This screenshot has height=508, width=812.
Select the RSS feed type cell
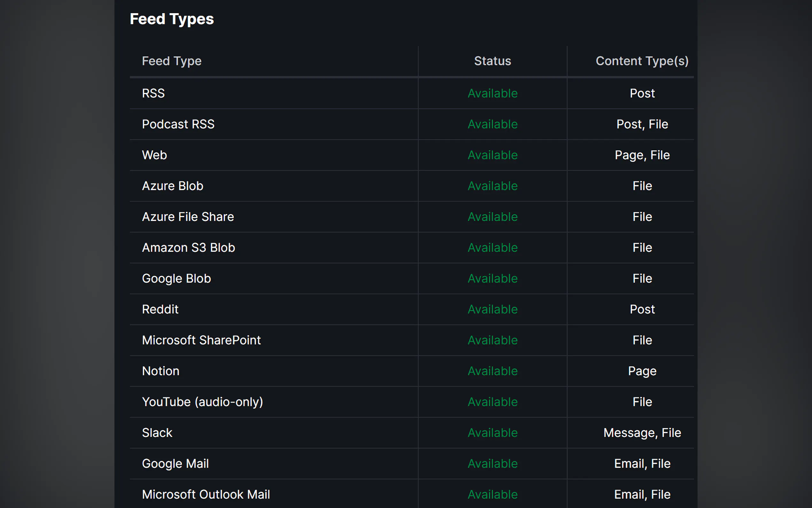[x=153, y=93]
